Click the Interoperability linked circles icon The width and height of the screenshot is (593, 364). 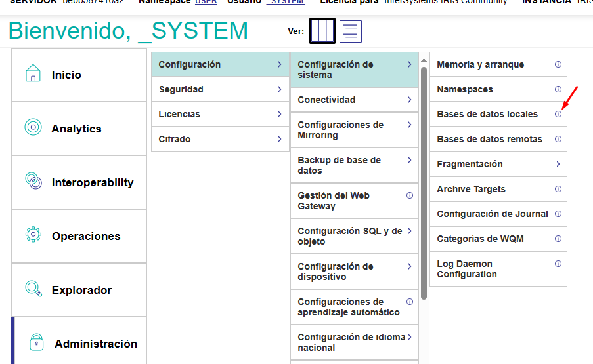pos(33,180)
